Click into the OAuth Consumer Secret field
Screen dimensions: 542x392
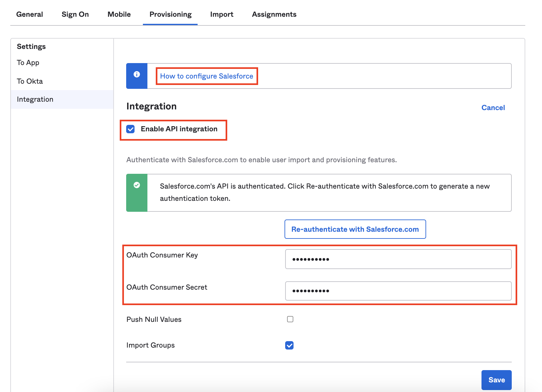(x=398, y=291)
